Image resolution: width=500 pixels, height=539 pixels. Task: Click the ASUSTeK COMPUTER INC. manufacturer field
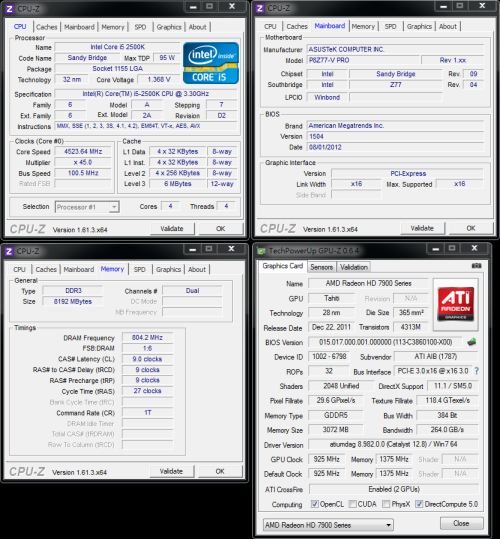(x=395, y=50)
